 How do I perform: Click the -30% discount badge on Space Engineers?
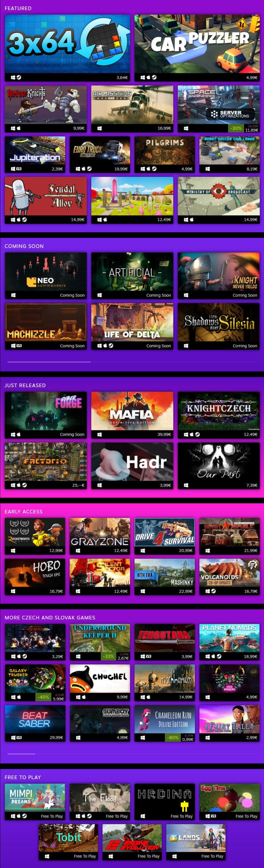236,128
